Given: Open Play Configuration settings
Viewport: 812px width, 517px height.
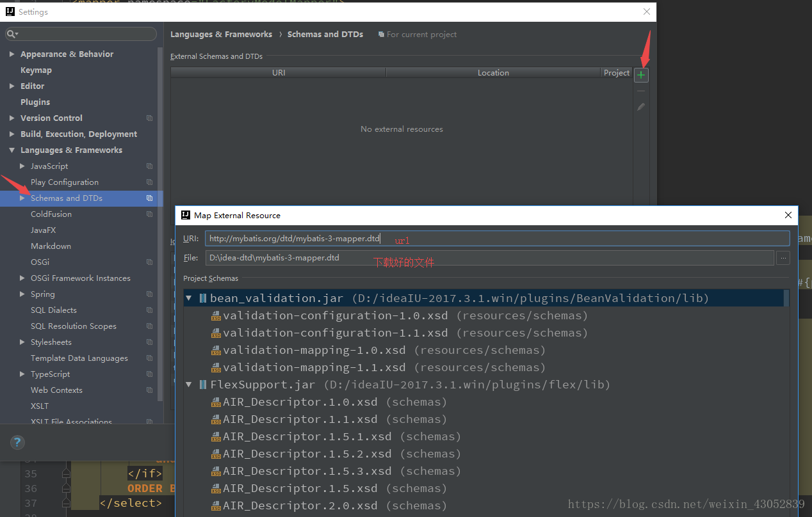Looking at the screenshot, I should [65, 182].
